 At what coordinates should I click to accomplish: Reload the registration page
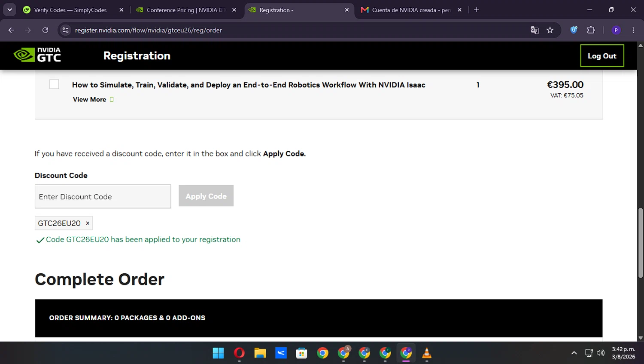45,30
